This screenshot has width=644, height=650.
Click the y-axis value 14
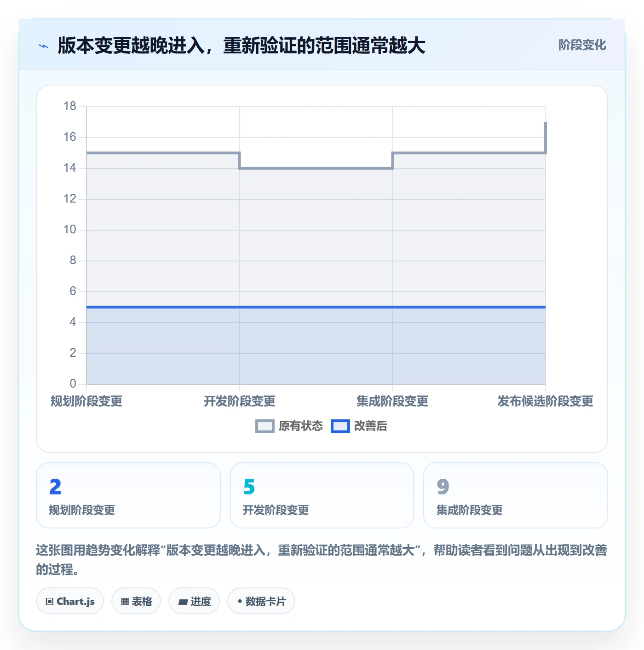(x=70, y=168)
